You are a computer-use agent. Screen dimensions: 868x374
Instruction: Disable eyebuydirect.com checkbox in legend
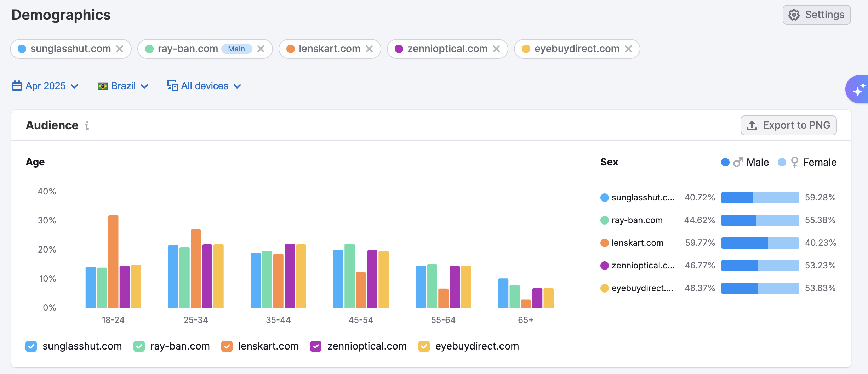424,346
